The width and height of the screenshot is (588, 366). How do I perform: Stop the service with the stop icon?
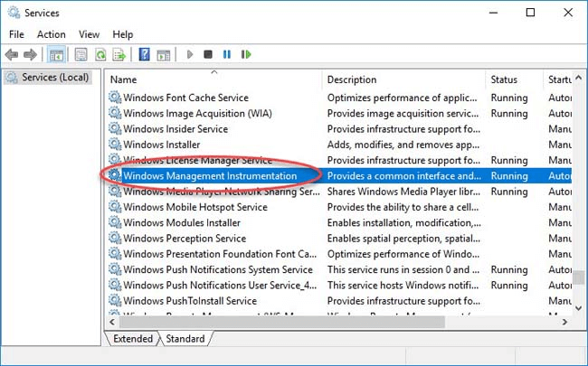(x=208, y=55)
